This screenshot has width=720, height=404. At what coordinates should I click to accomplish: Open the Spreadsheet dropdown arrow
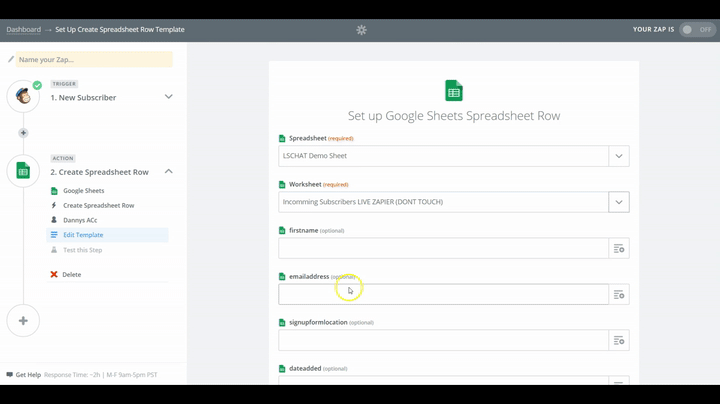click(x=619, y=156)
